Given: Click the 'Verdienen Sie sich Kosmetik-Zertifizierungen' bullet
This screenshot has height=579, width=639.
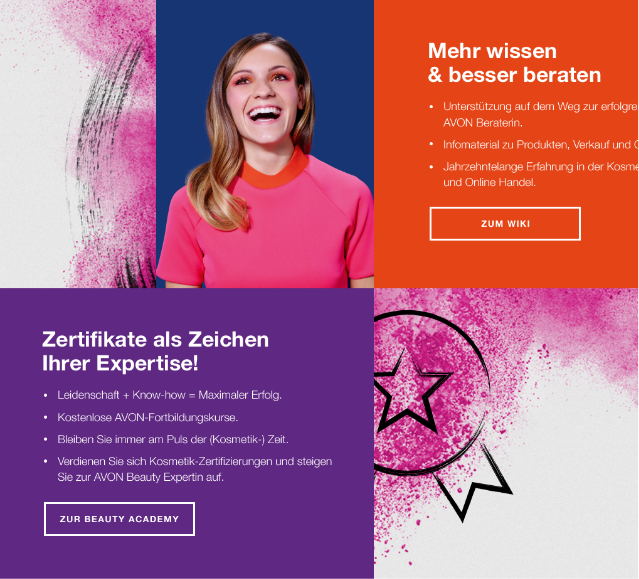Looking at the screenshot, I should 195,461.
